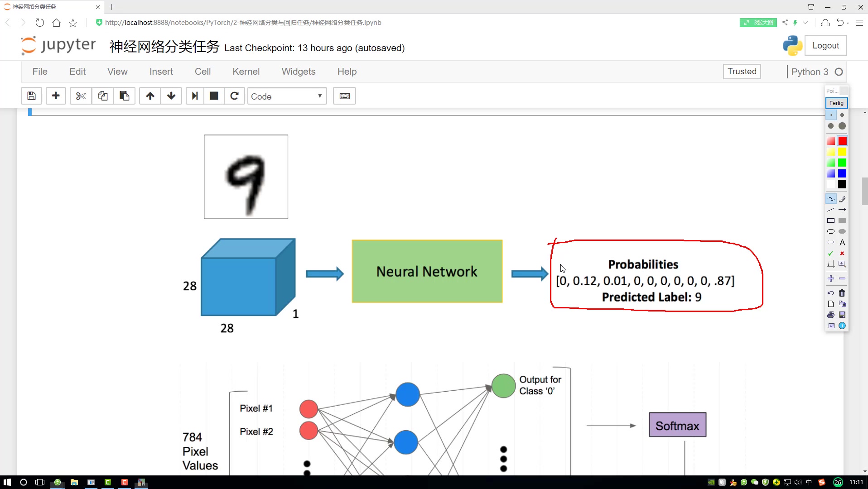Expand the undo history arrow in browser toolbar
868x489 pixels.
(x=848, y=23)
